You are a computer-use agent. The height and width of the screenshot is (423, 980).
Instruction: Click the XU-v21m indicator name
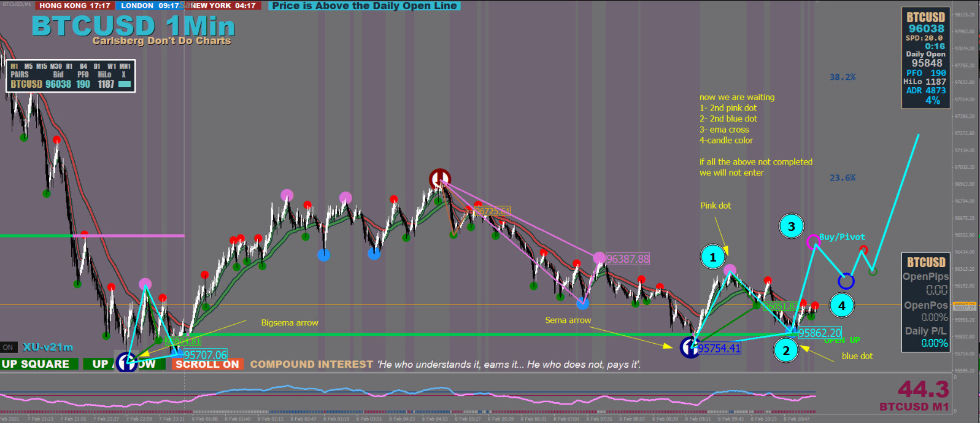pyautogui.click(x=48, y=347)
